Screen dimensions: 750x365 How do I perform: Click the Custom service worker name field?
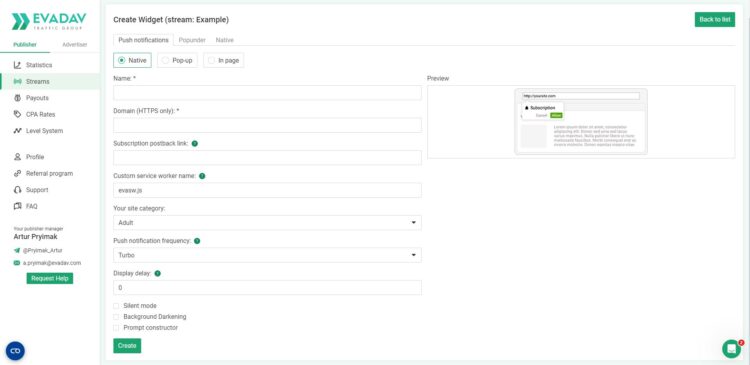pos(267,190)
